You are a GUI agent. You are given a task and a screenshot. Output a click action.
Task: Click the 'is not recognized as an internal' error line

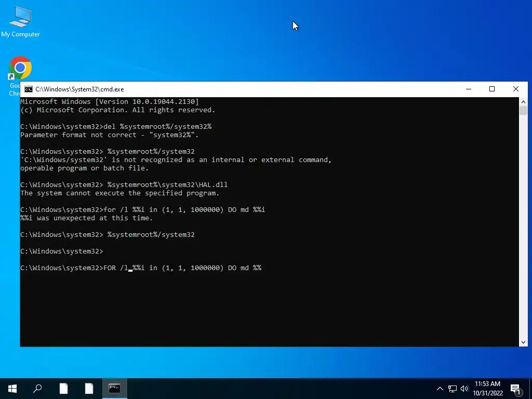[x=176, y=160]
